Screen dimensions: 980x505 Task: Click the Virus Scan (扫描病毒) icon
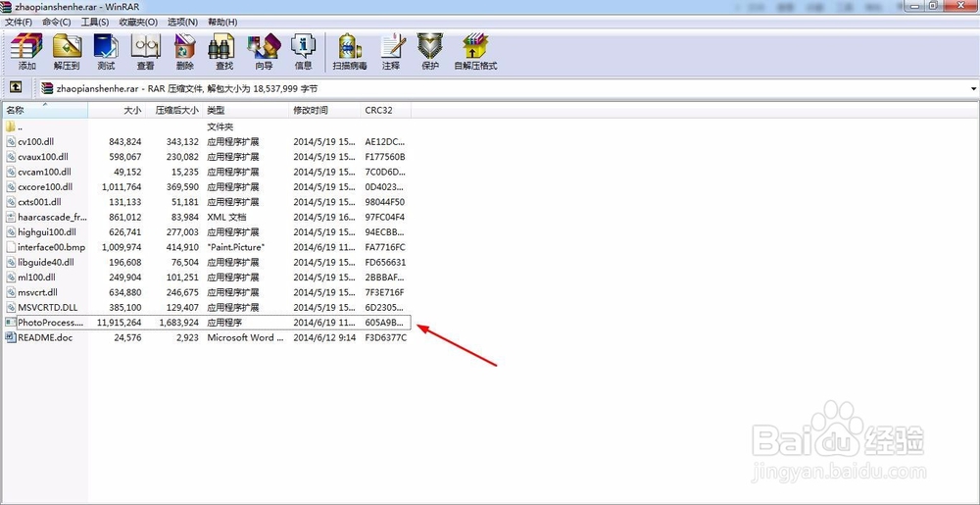pyautogui.click(x=350, y=52)
